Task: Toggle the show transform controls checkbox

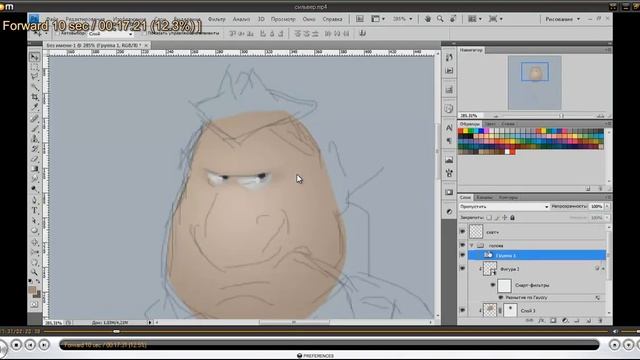Action: coord(144,33)
